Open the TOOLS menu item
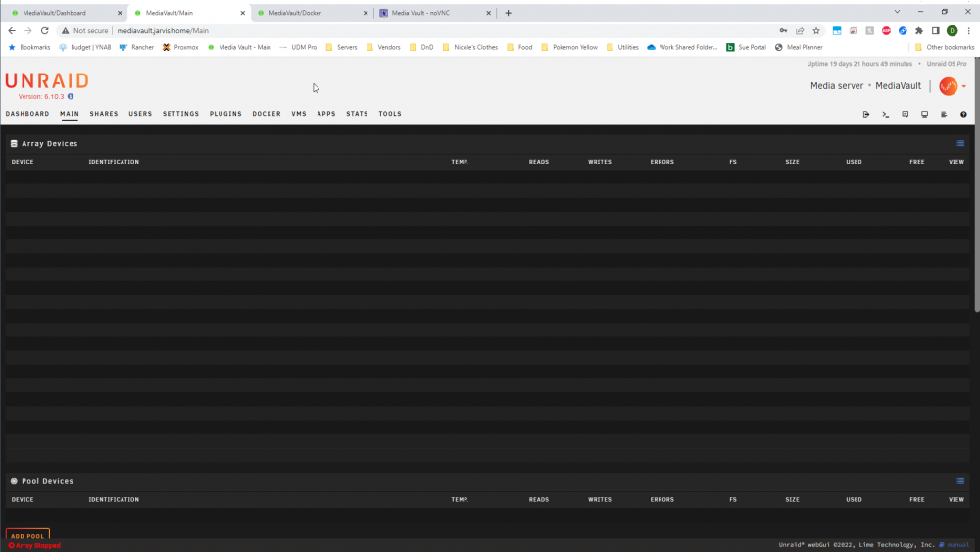The height and width of the screenshot is (552, 980). click(390, 114)
